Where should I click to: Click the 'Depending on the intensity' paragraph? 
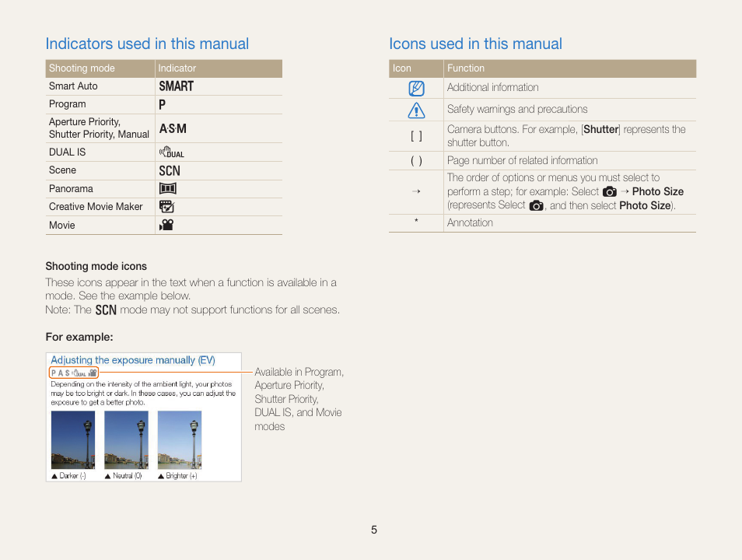[143, 394]
